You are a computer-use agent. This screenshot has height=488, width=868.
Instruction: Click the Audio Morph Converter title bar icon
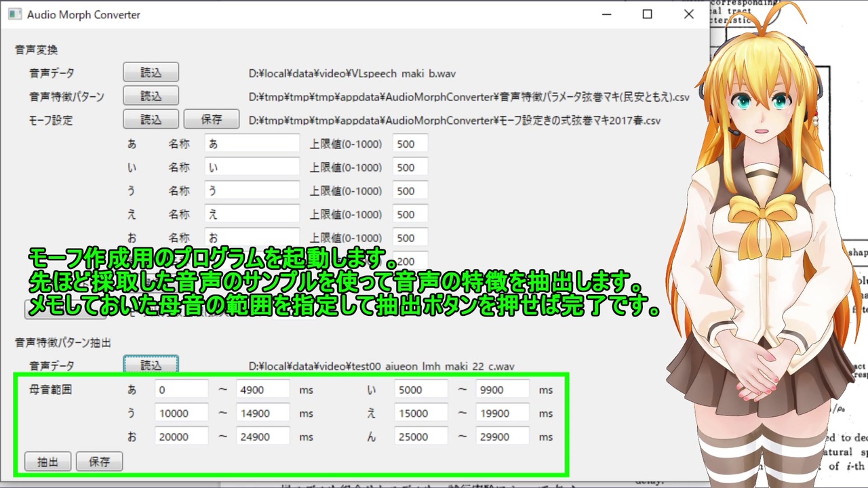click(14, 14)
